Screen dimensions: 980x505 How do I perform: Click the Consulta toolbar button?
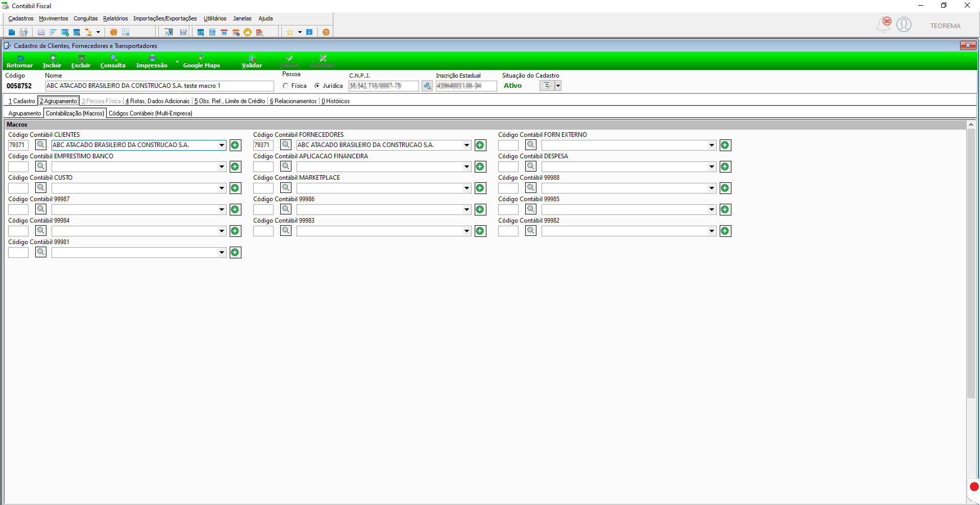click(x=113, y=61)
